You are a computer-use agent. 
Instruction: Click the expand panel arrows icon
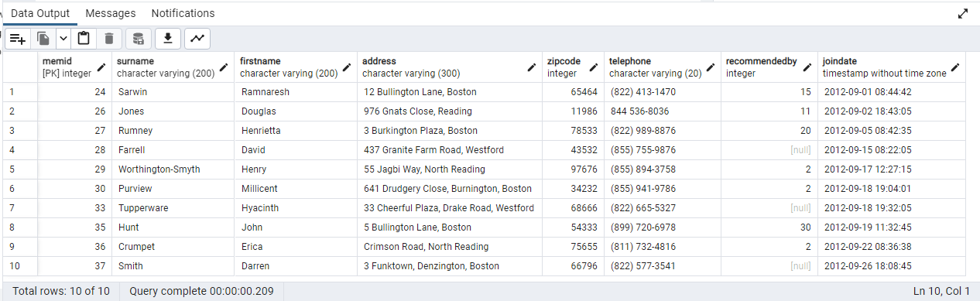(963, 13)
